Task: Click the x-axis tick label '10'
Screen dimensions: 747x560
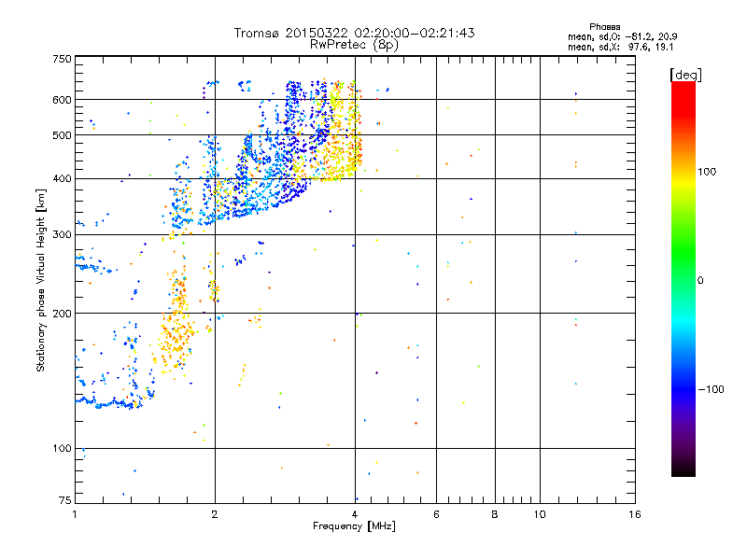Action: tap(540, 514)
